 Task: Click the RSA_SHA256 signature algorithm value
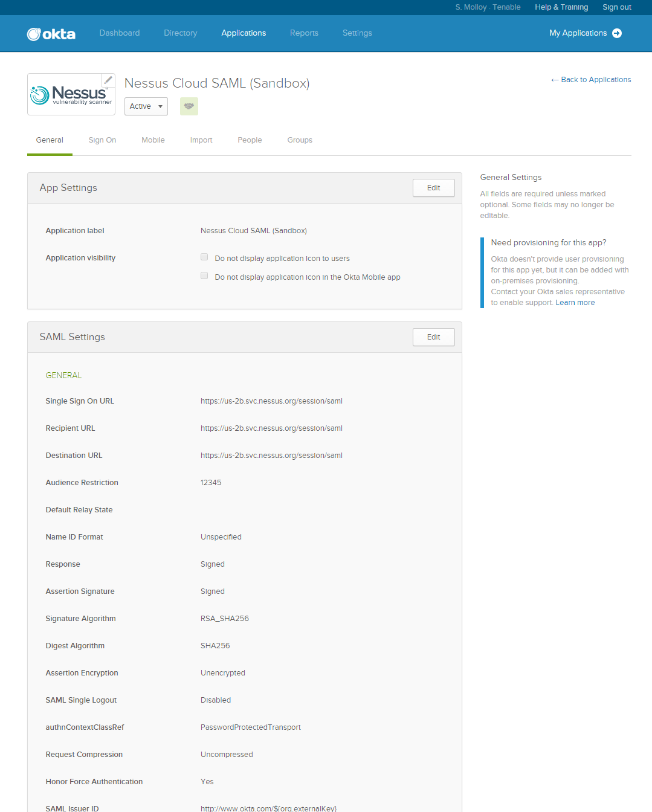225,619
